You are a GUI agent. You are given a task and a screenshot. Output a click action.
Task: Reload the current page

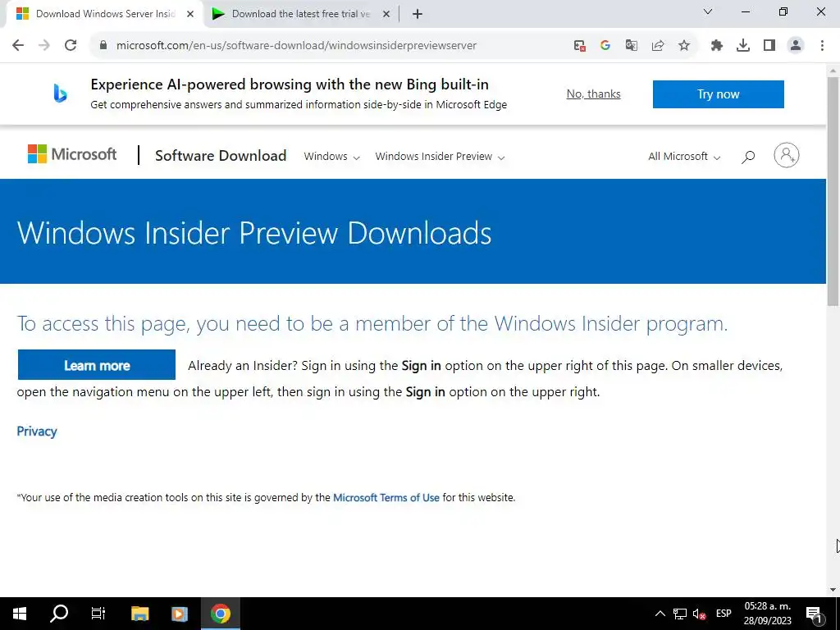pyautogui.click(x=71, y=46)
